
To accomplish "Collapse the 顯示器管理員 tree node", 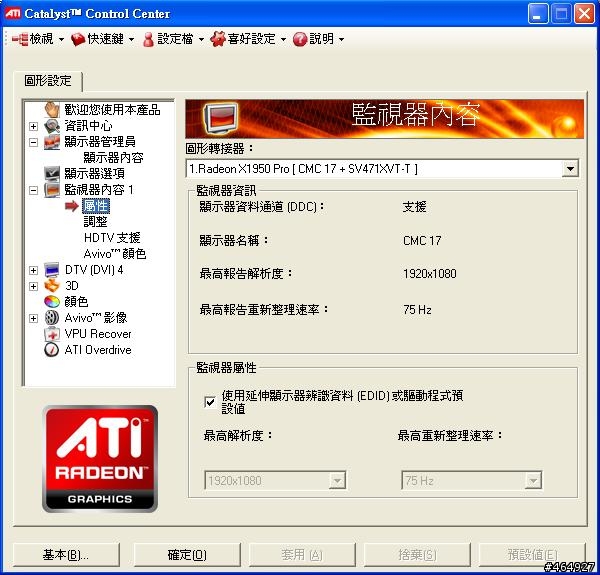I will (34, 142).
